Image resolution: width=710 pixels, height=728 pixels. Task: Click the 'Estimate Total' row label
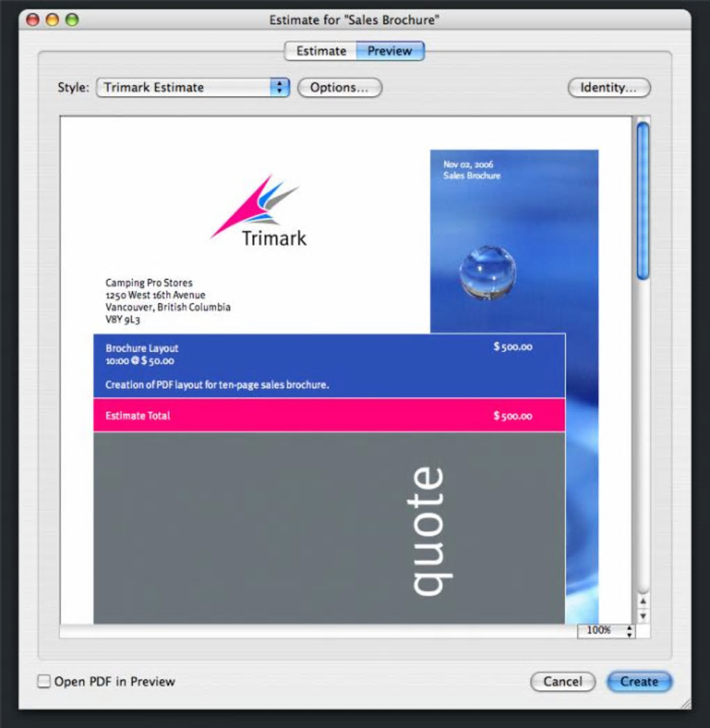tap(137, 416)
